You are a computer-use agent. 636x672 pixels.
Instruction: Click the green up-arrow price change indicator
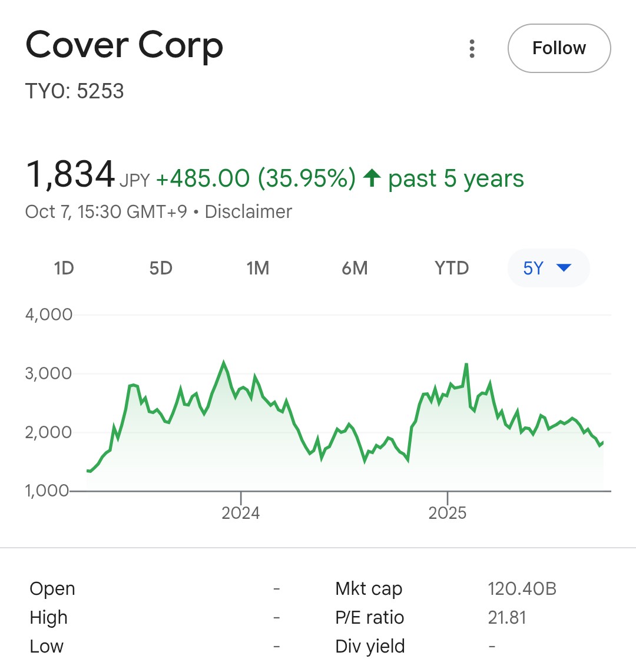tap(372, 178)
